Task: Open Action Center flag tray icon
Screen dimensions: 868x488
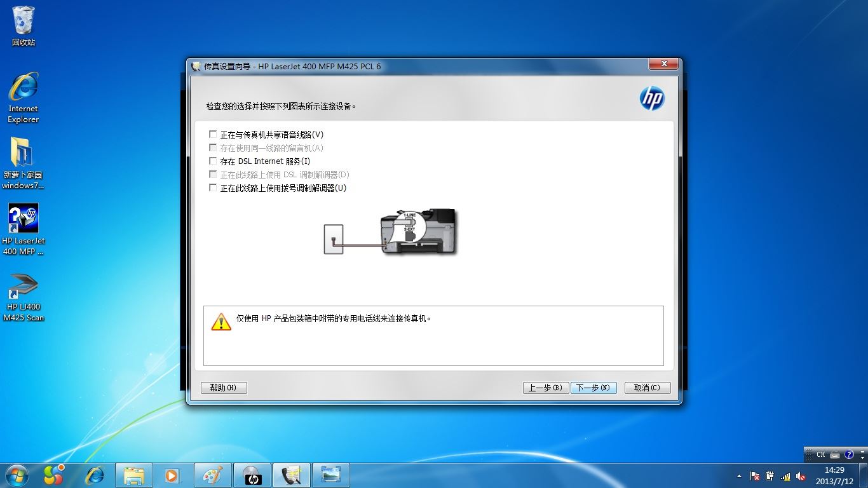Action: point(754,476)
